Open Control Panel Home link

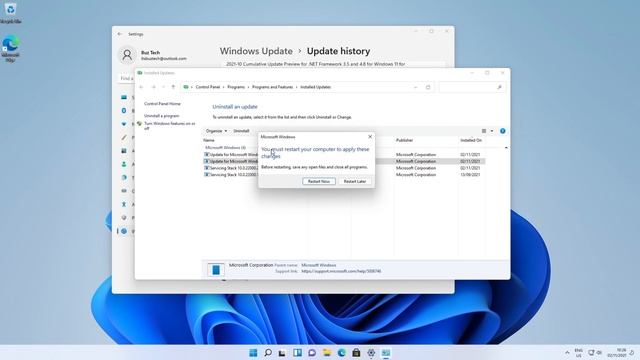tap(162, 104)
